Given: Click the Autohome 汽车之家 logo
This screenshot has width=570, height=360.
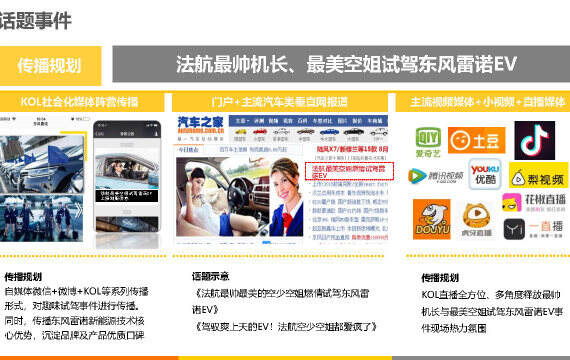Looking at the screenshot, I should coord(200,128).
